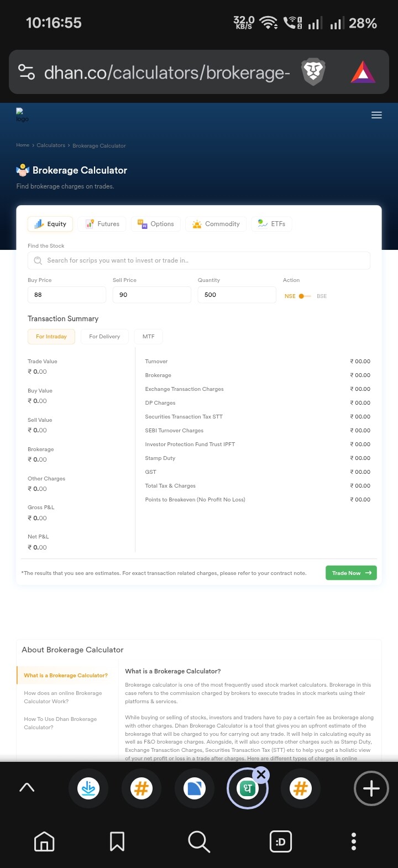The image size is (398, 868).
Task: Click the Dhan logo
Action: (22, 115)
